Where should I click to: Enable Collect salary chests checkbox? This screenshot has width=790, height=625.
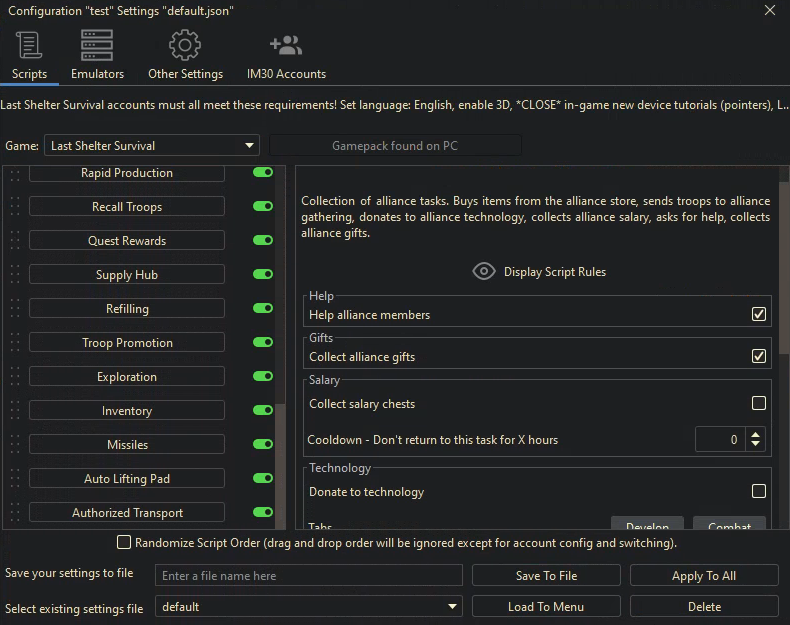coord(759,404)
